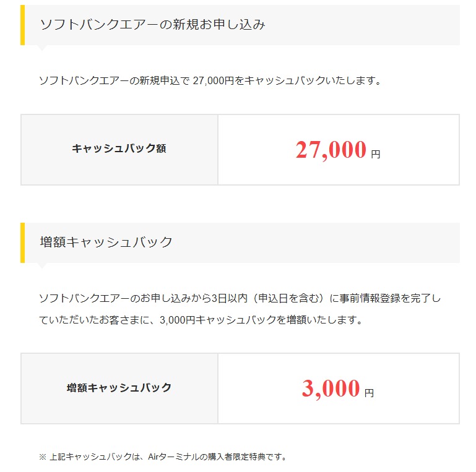476x472 pixels.
Task: Click the red 27,000 amount
Action: 331,150
